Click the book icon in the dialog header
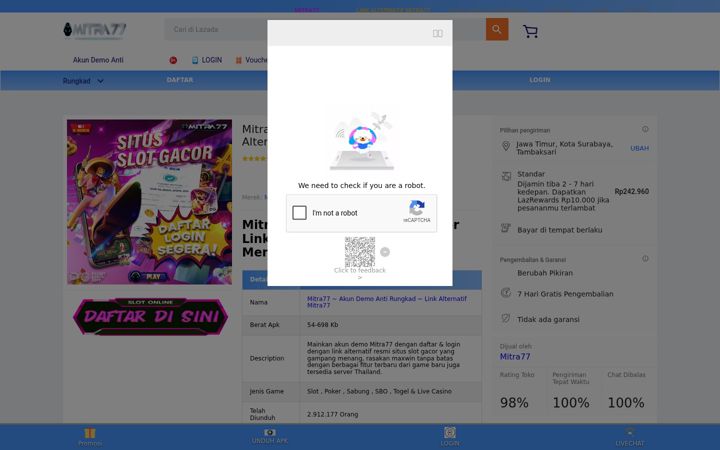This screenshot has height=450, width=720. [438, 34]
